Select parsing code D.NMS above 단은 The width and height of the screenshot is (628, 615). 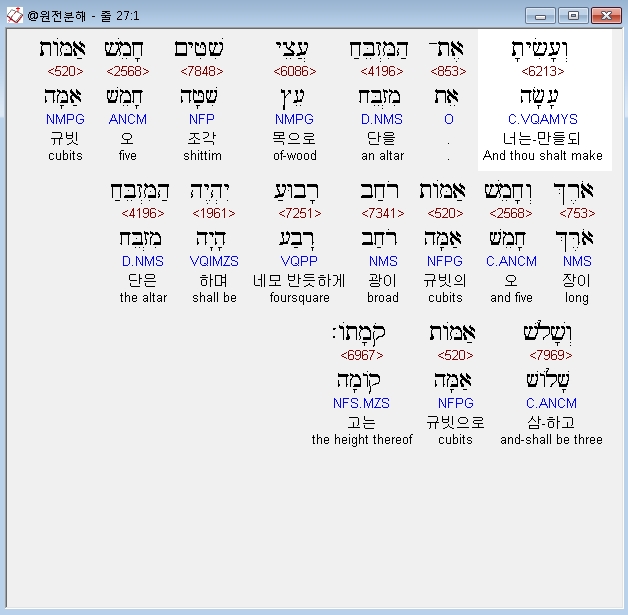tap(143, 261)
